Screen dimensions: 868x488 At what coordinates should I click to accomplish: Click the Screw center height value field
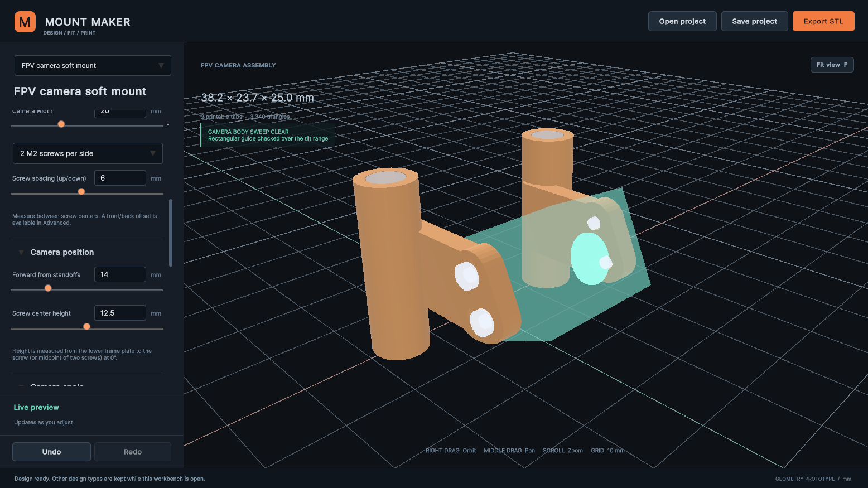(x=120, y=313)
